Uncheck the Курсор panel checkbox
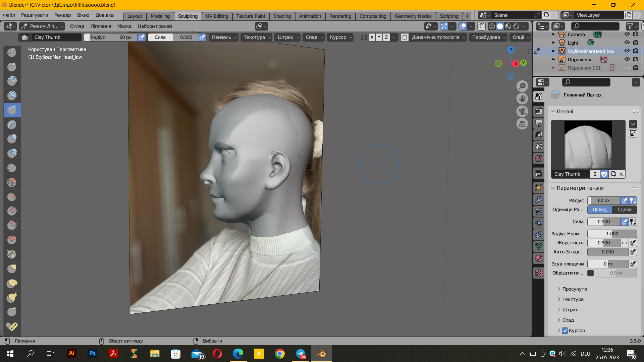The width and height of the screenshot is (644, 362). tap(565, 330)
